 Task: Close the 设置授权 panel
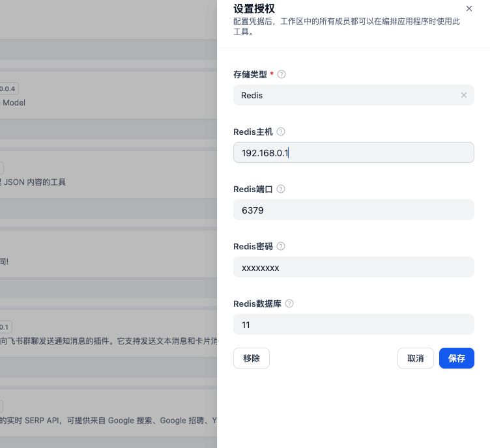tap(469, 8)
